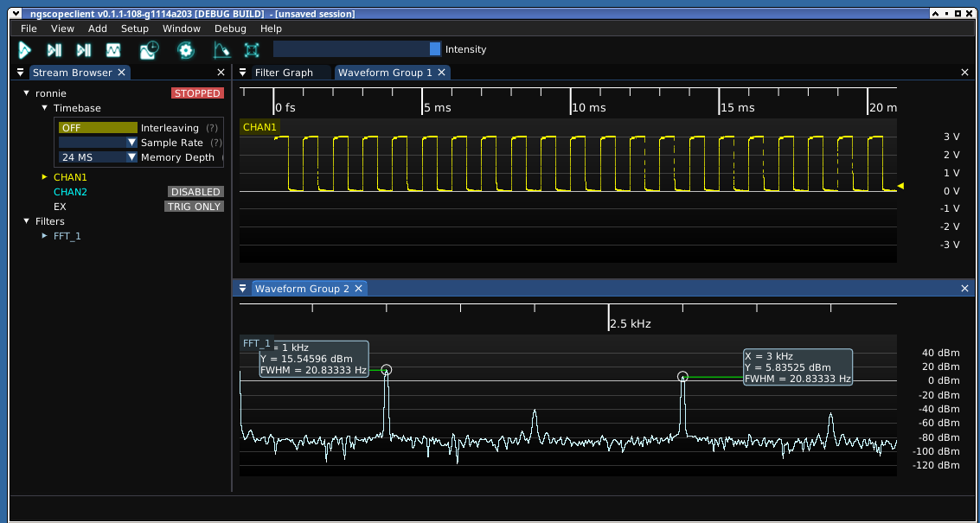Collapse the Timebase tree section

point(45,108)
